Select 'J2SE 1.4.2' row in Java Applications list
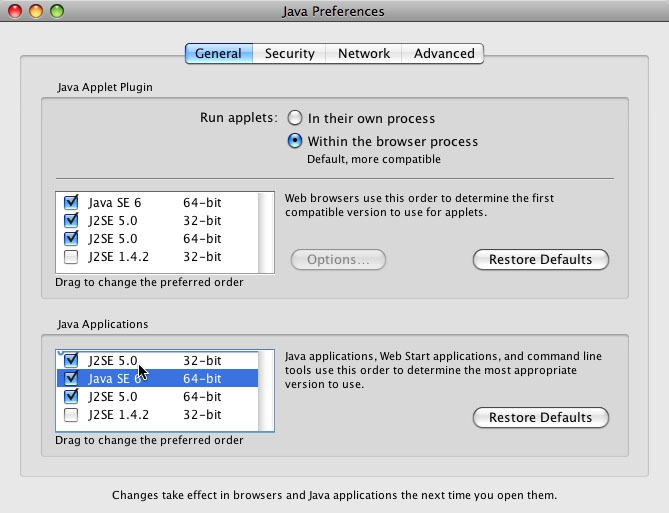The height and width of the screenshot is (513, 669). click(x=157, y=414)
